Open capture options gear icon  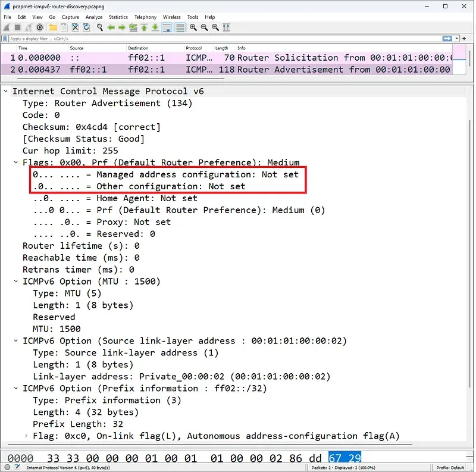39,27
